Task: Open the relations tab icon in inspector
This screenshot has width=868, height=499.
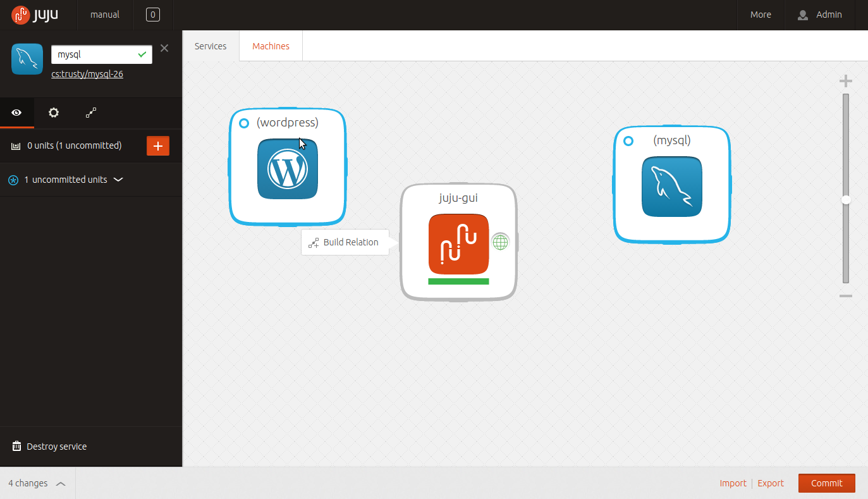Action: [x=91, y=113]
